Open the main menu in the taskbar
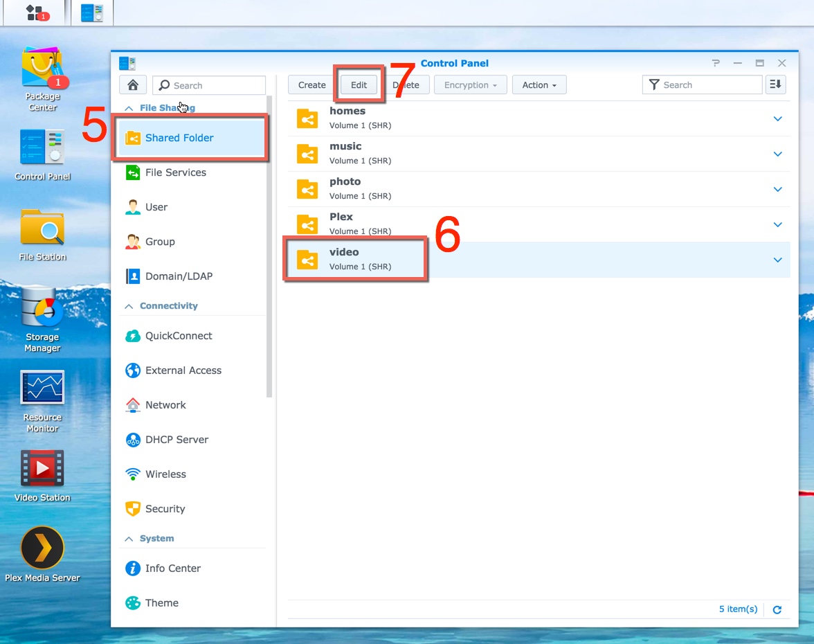This screenshot has height=644, width=814. (34, 12)
